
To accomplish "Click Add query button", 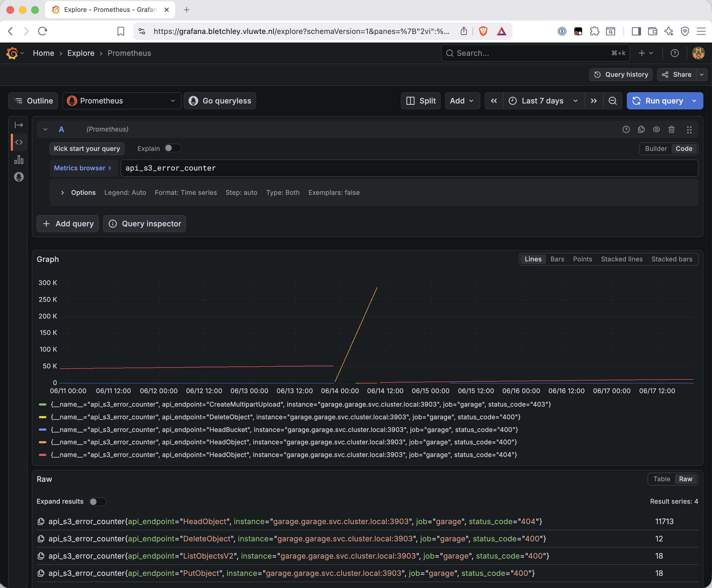I will point(68,224).
